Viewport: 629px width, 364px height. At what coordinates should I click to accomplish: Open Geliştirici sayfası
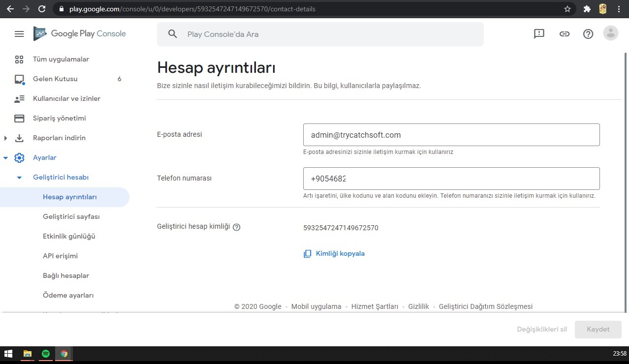click(x=71, y=217)
